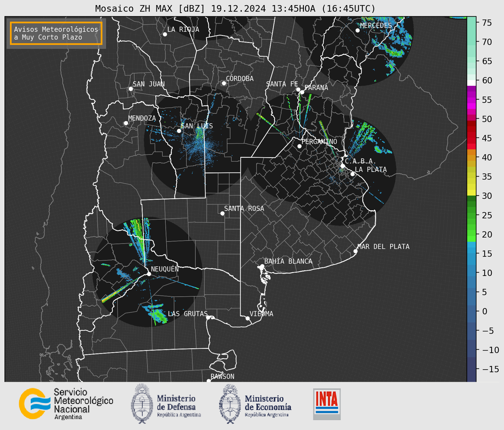Click the SAN LUIS city marker dot
Image resolution: width=504 pixels, height=430 pixels.
(x=179, y=131)
